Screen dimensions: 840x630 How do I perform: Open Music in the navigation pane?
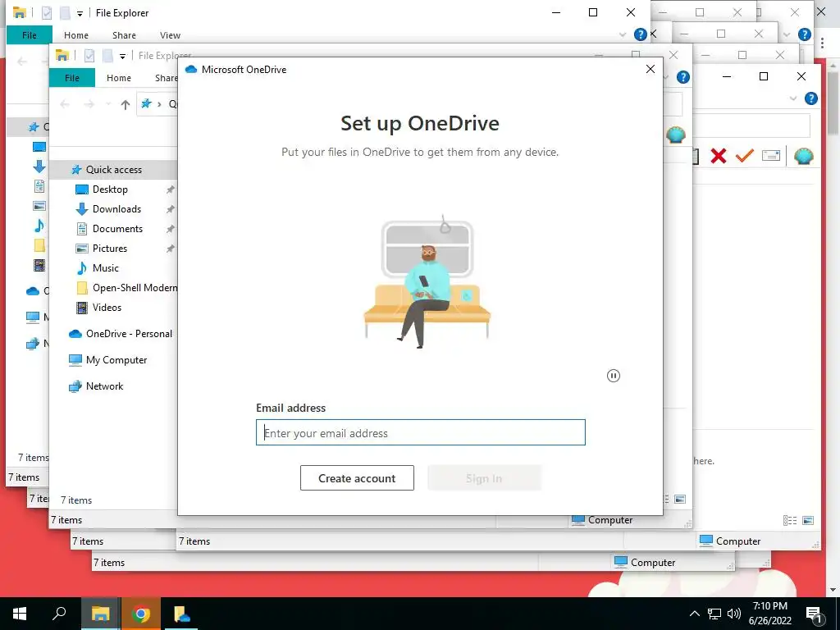(106, 268)
